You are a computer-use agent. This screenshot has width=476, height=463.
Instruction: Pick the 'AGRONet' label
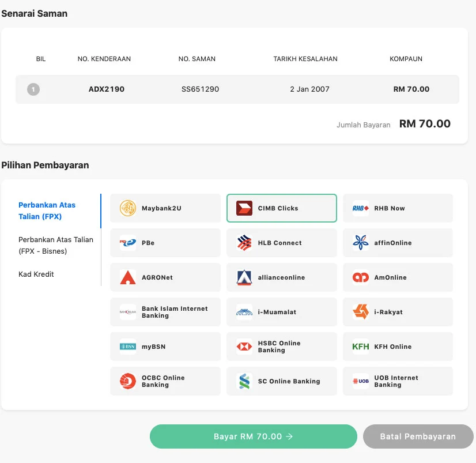coord(157,277)
